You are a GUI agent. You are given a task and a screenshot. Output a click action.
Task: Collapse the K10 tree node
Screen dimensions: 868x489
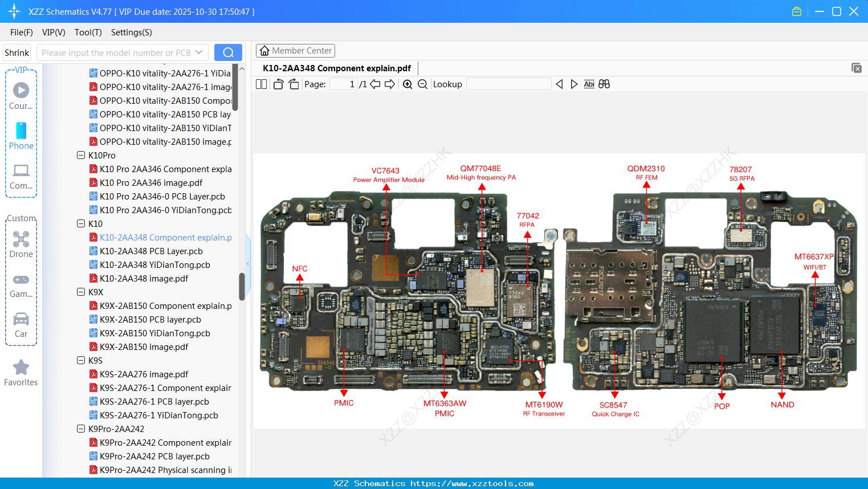80,223
